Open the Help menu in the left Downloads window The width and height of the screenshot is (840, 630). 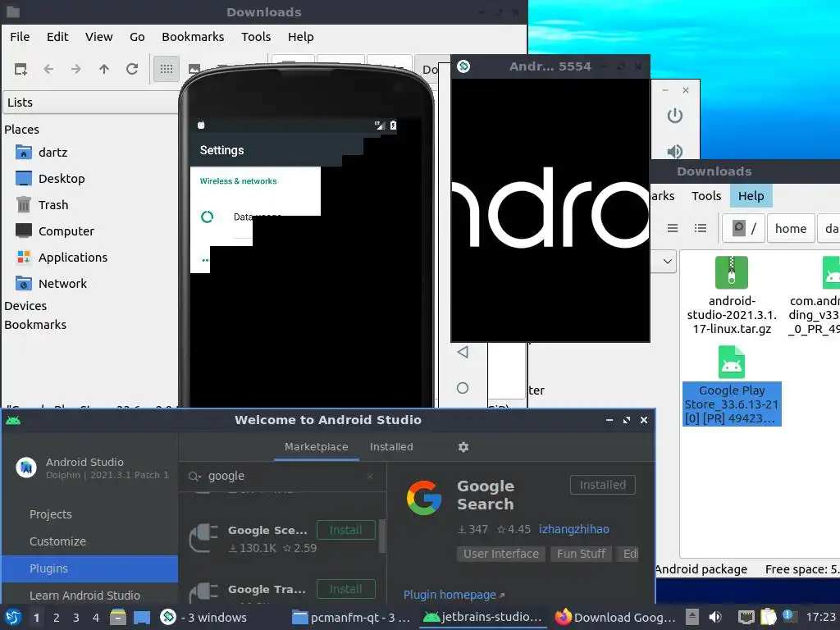pyautogui.click(x=300, y=36)
